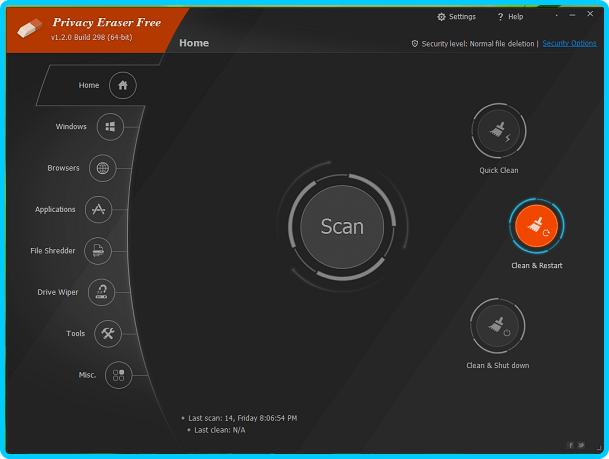The width and height of the screenshot is (609, 459).
Task: Click the Help text label
Action: 516,17
